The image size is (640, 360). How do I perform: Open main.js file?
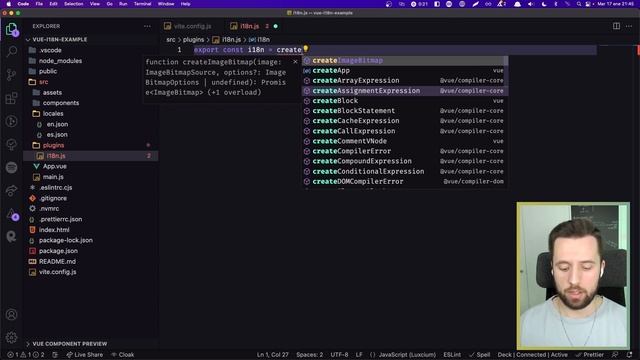point(91,177)
